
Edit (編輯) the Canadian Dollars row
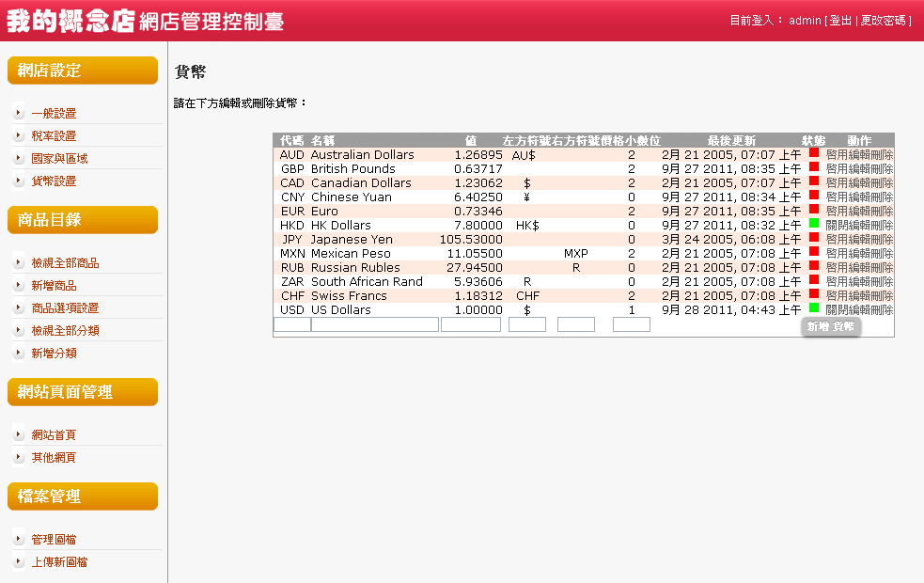click(x=859, y=183)
